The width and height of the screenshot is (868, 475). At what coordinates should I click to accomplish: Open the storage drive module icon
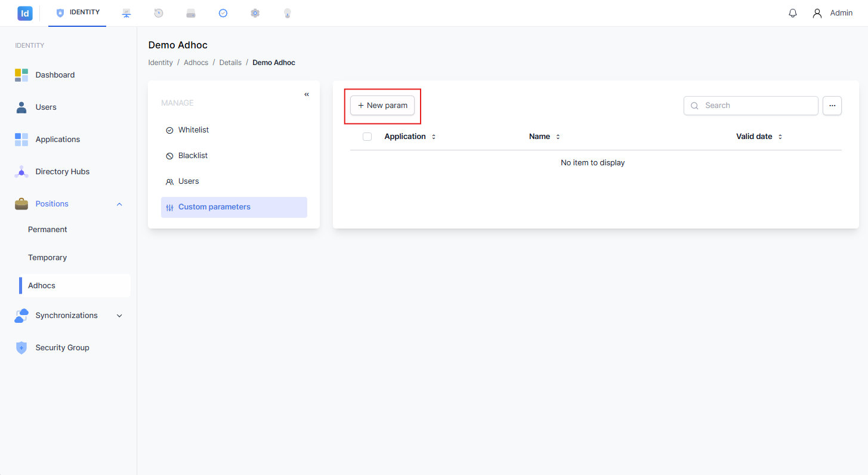[x=191, y=13]
